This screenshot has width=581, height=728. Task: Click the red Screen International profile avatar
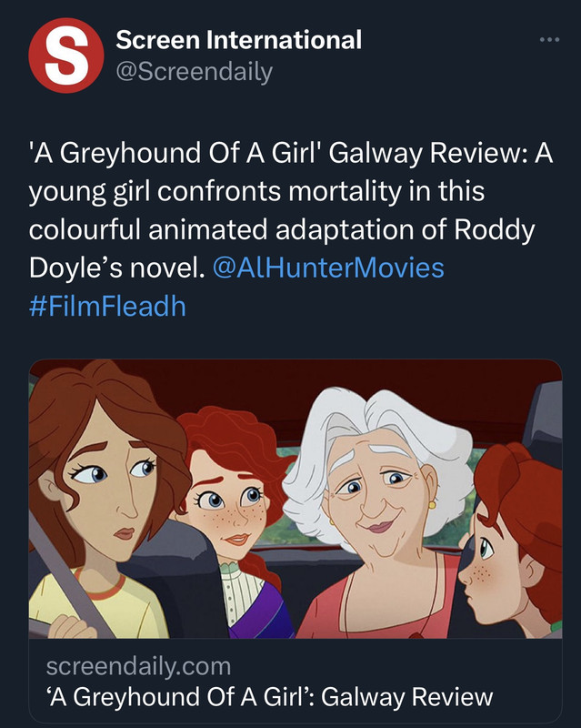[x=65, y=56]
